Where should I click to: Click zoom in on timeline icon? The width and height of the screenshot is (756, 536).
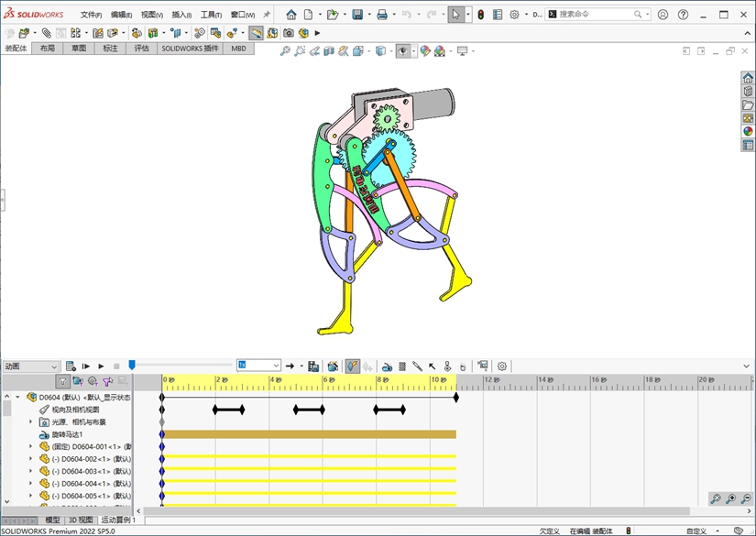[x=730, y=499]
